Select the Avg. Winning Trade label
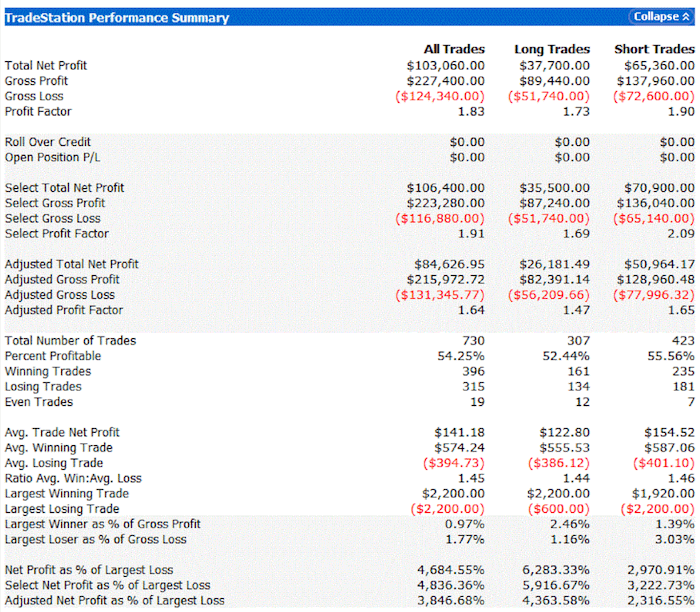700x612 pixels. [x=59, y=447]
